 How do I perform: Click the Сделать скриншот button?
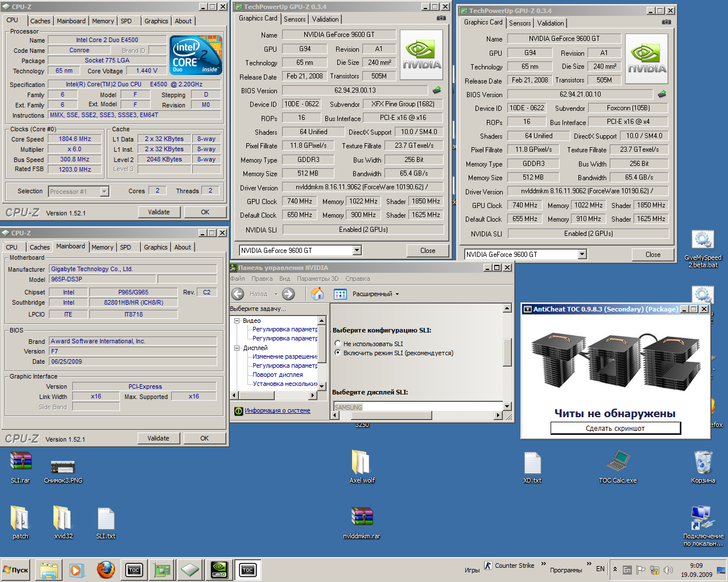tap(615, 428)
